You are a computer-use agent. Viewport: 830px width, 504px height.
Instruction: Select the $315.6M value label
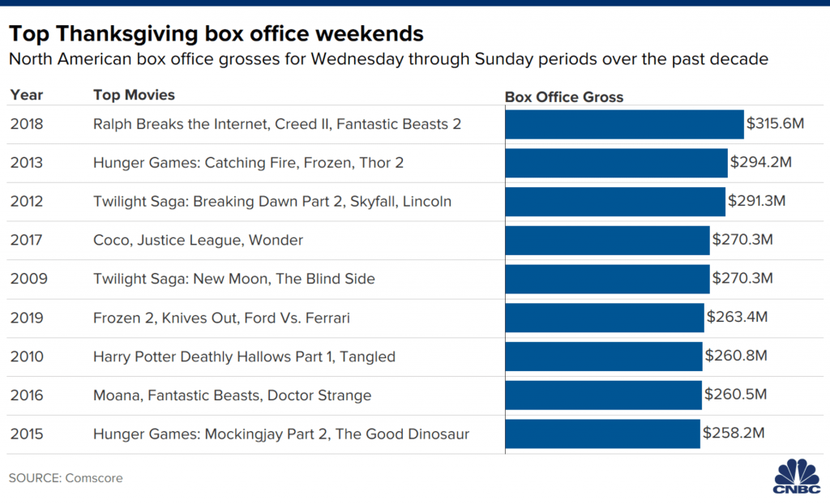click(775, 123)
